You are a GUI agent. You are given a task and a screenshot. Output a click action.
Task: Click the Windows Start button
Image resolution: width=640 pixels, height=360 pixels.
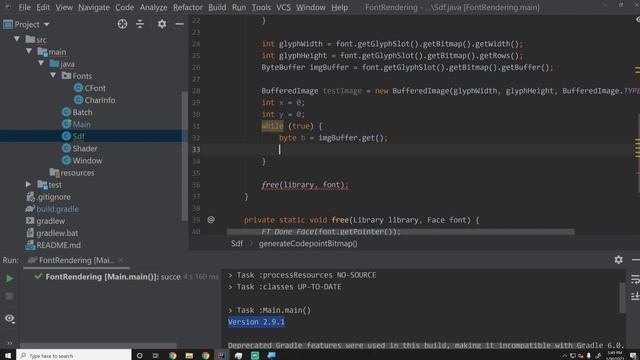click(x=8, y=356)
